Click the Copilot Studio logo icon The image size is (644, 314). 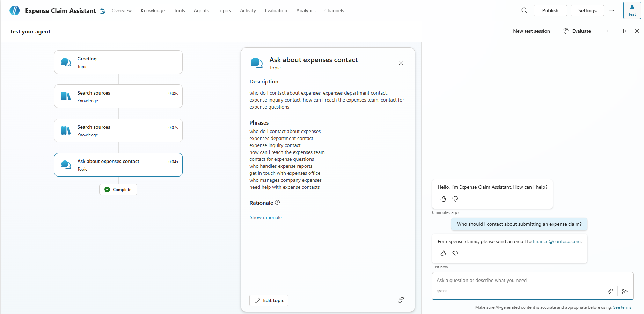15,10
